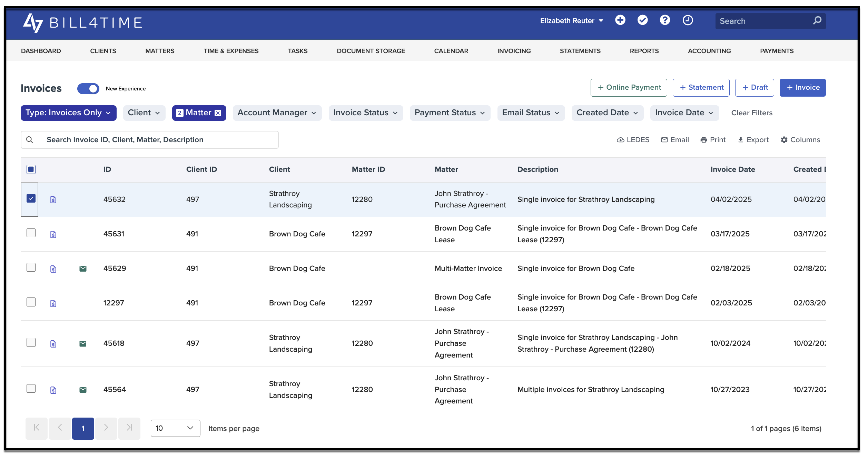
Task: Go to previous page of results
Action: (60, 428)
